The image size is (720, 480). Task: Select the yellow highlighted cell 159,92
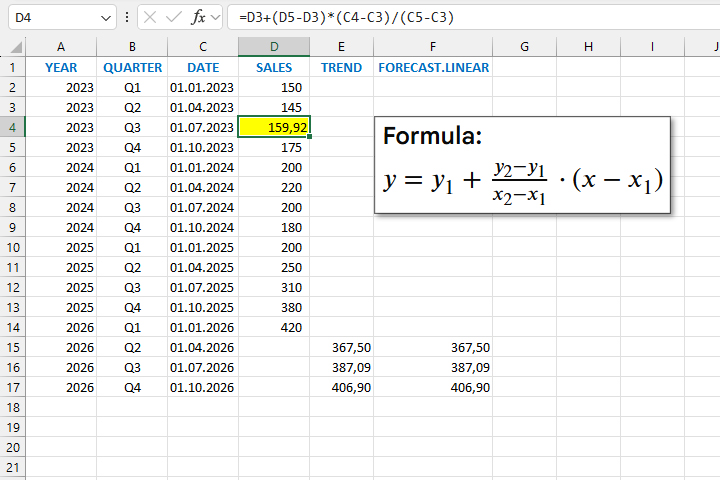click(274, 127)
